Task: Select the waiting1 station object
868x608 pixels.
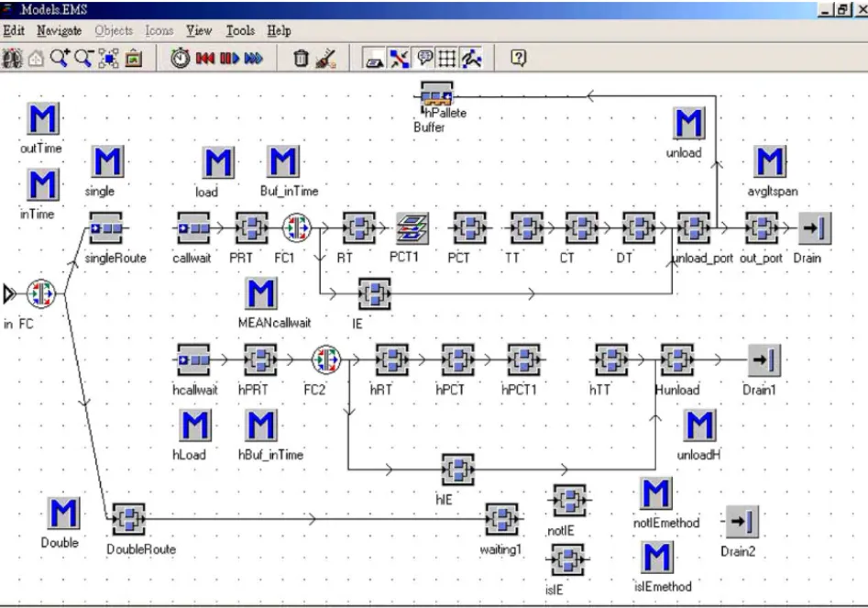Action: tap(501, 519)
